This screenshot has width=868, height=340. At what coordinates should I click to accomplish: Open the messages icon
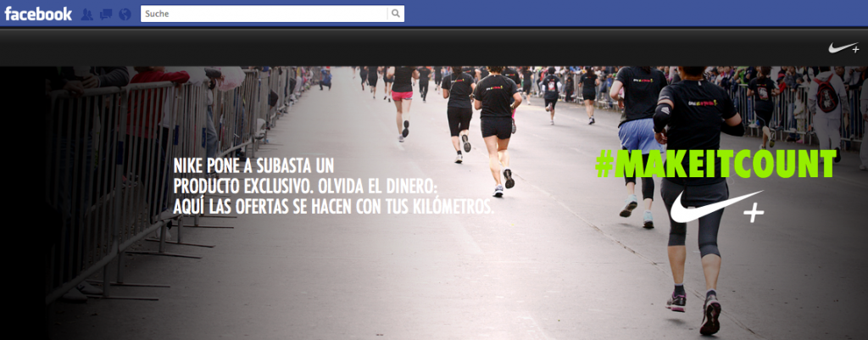[106, 14]
